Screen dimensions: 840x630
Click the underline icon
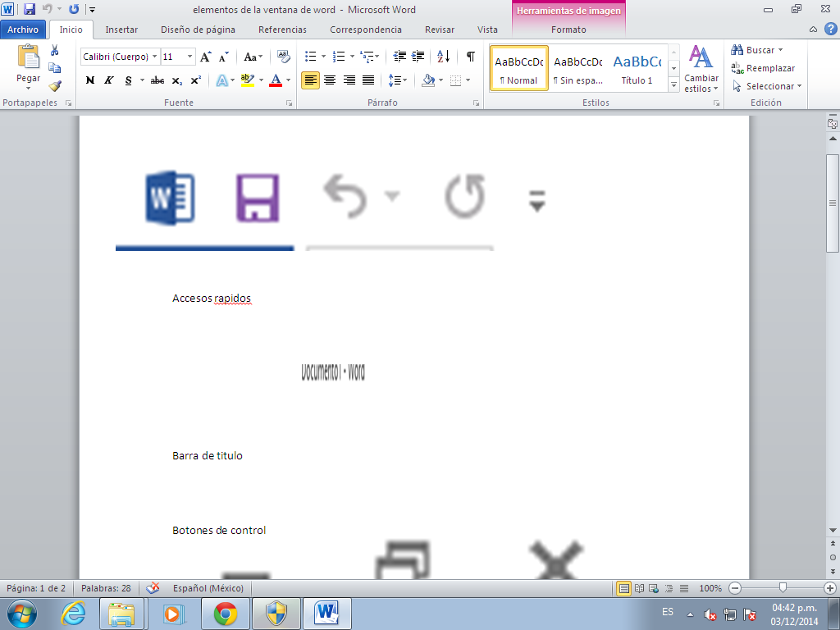127,80
